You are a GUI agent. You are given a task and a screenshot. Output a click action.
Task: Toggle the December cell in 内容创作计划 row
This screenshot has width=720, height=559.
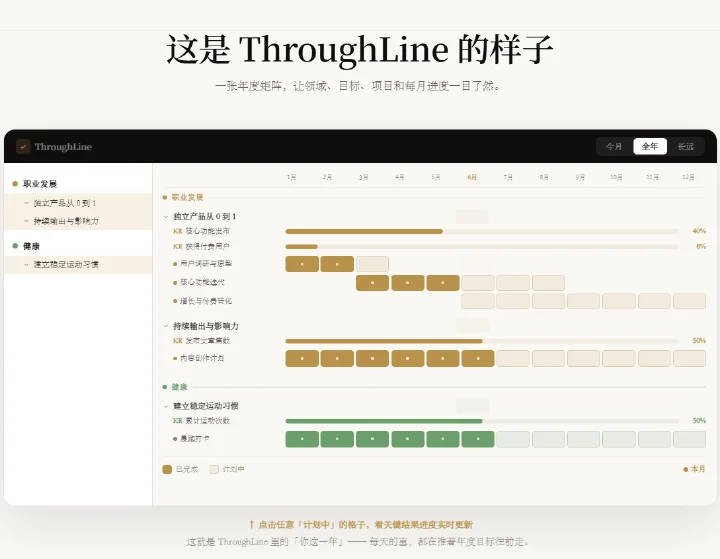point(689,358)
